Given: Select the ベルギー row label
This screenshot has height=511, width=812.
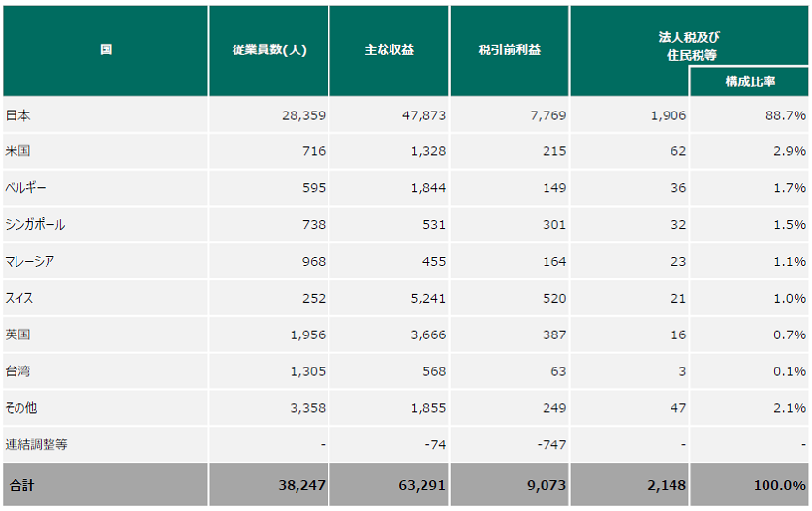Looking at the screenshot, I should tap(26, 187).
